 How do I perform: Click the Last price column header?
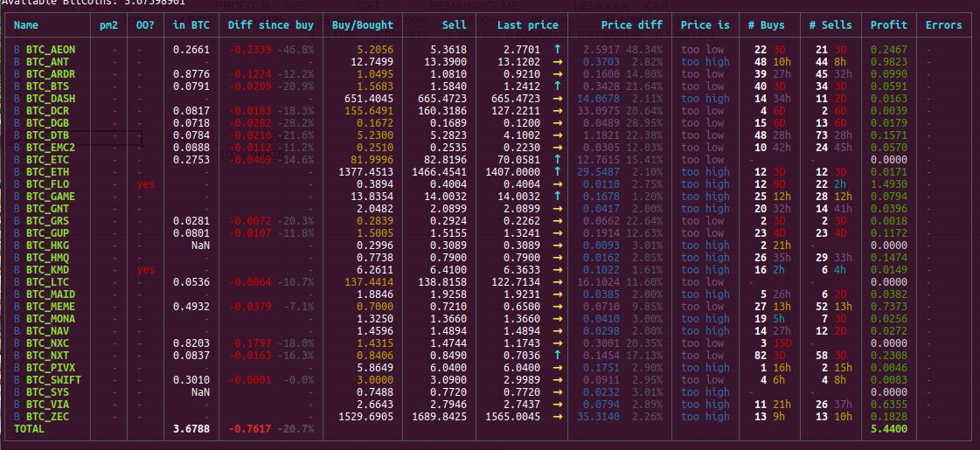point(527,25)
